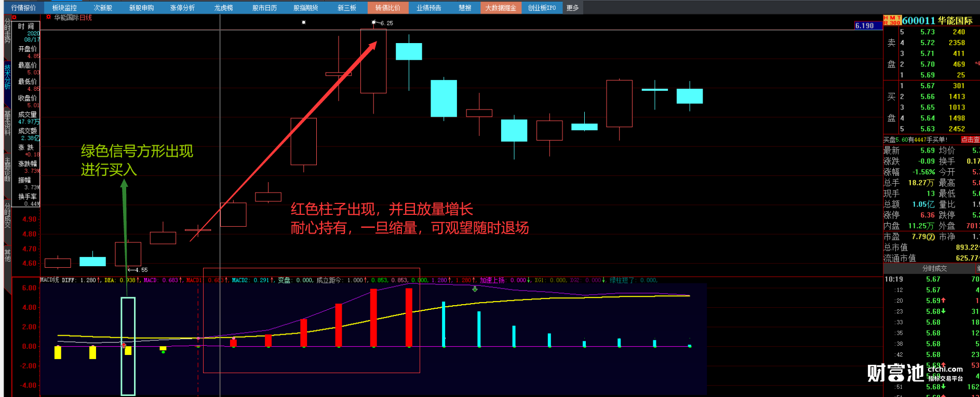Open the 龙虎榜 tab
980x397 pixels.
[223, 8]
